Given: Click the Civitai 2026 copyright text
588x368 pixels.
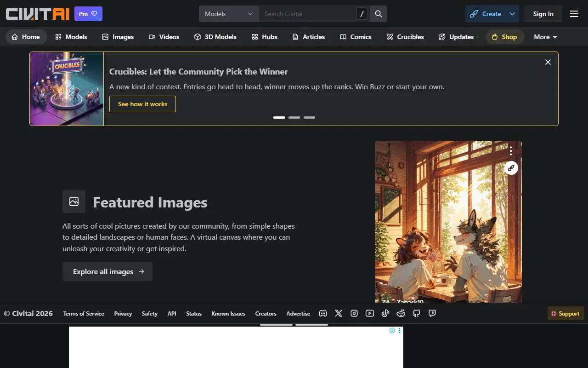Looking at the screenshot, I should click(28, 314).
